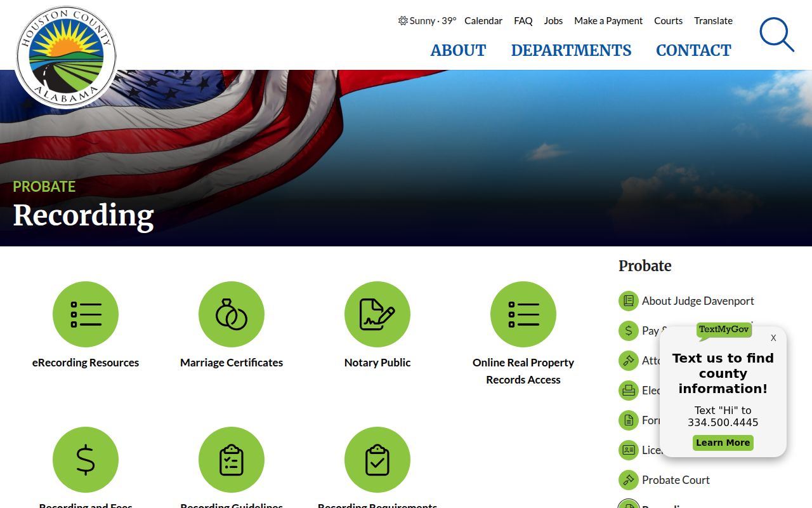Screen dimensions: 812x508
Task: Open Online Real Property Records Access text
Action: [x=523, y=371]
